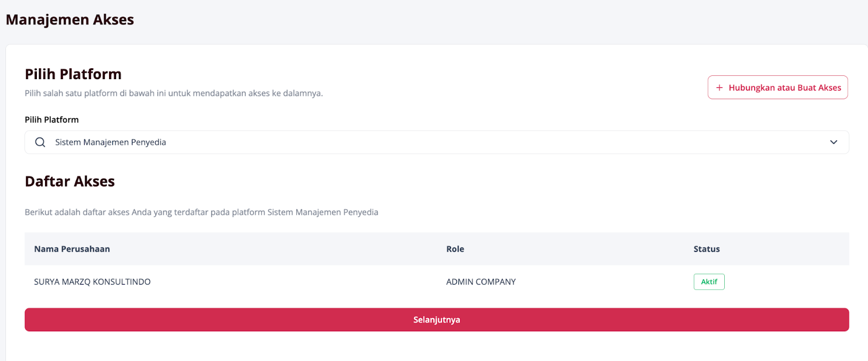Click the empty area of platform selector field
Screen dimensions: 868x361
tap(488, 142)
